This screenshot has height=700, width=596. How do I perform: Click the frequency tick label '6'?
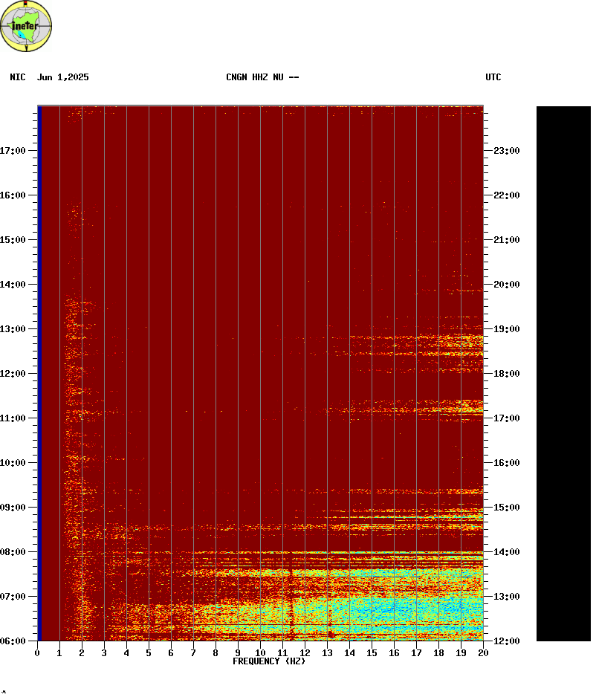(x=171, y=653)
